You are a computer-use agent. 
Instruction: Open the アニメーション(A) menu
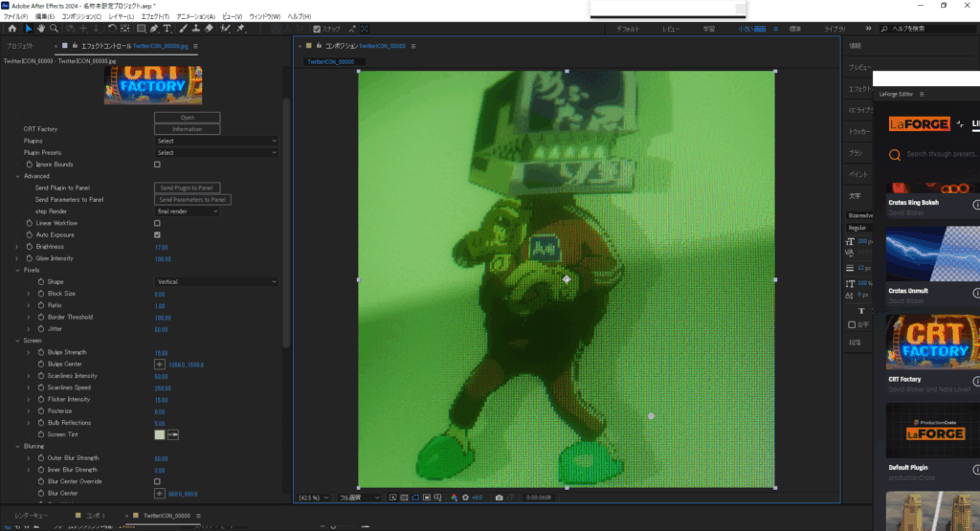[x=194, y=16]
